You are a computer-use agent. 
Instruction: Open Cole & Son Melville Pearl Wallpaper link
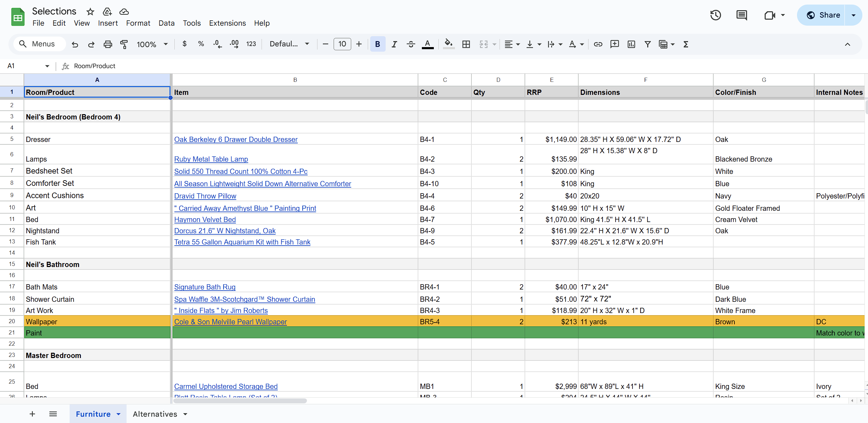231,322
